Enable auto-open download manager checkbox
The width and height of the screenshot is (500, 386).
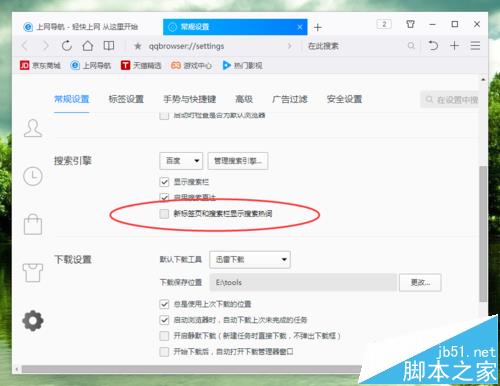click(164, 352)
